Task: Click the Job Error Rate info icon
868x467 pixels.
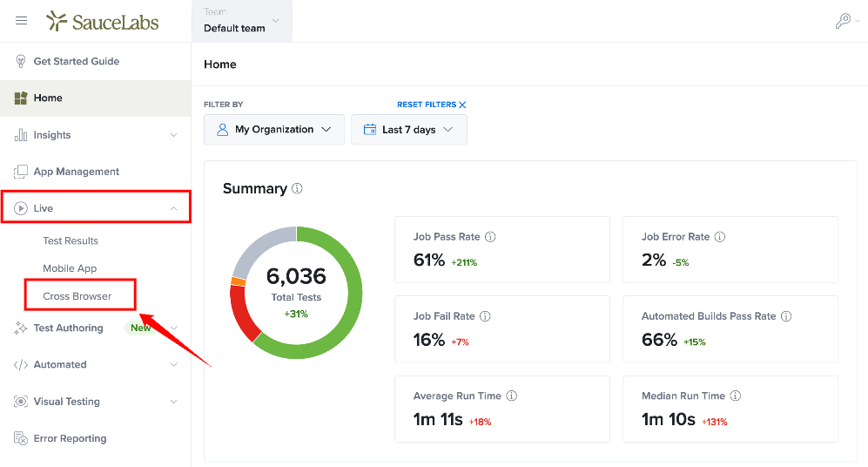Action: click(720, 236)
